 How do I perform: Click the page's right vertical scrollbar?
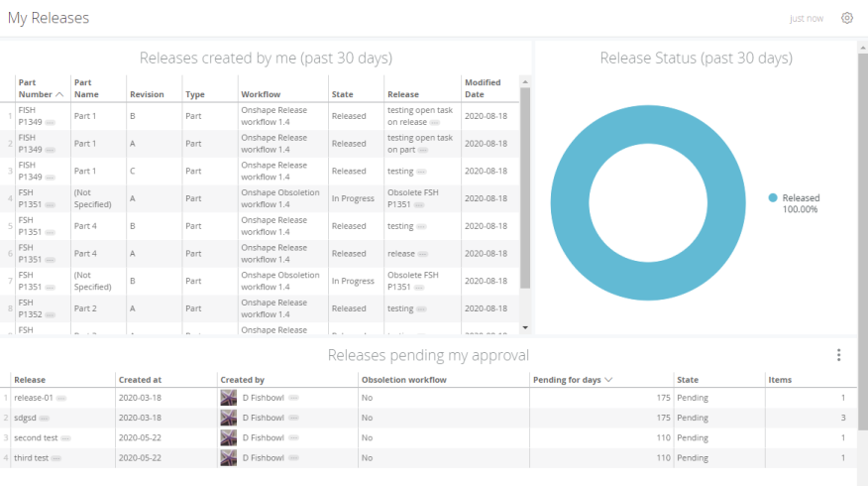pyautogui.click(x=863, y=241)
